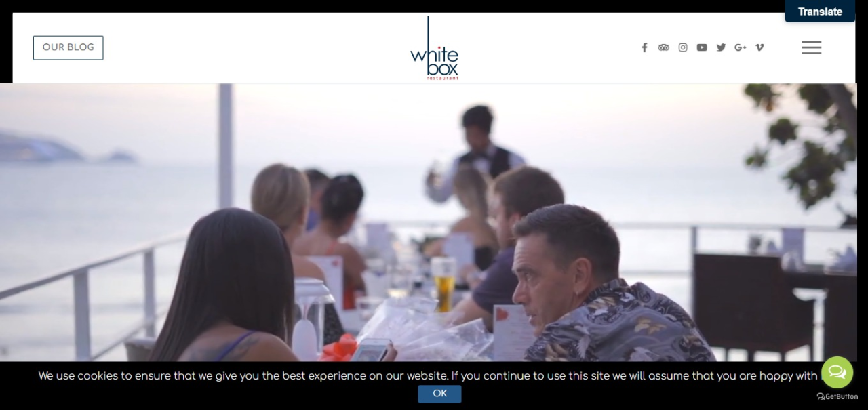
Task: Click the Google Plus icon
Action: tap(741, 47)
